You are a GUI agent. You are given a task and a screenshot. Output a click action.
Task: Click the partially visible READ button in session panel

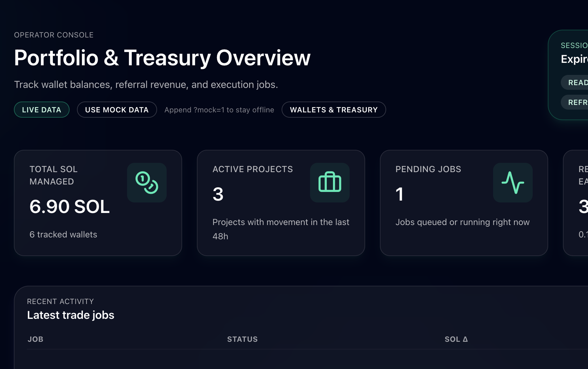[x=575, y=82]
